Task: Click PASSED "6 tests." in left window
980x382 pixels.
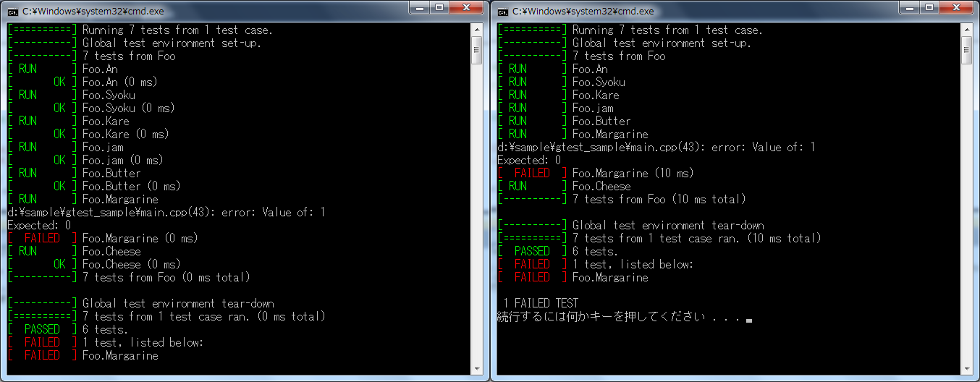Action: pyautogui.click(x=68, y=329)
